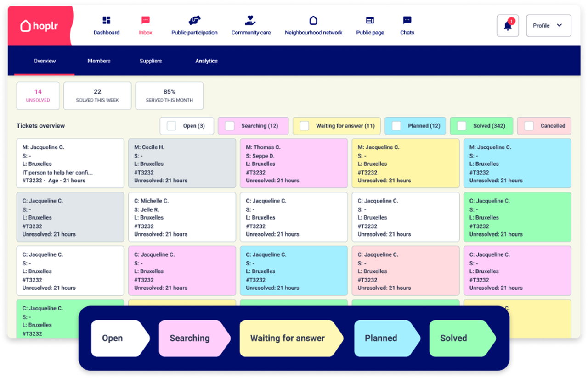Click the 85% Served This Month card
588x378 pixels.
point(170,96)
